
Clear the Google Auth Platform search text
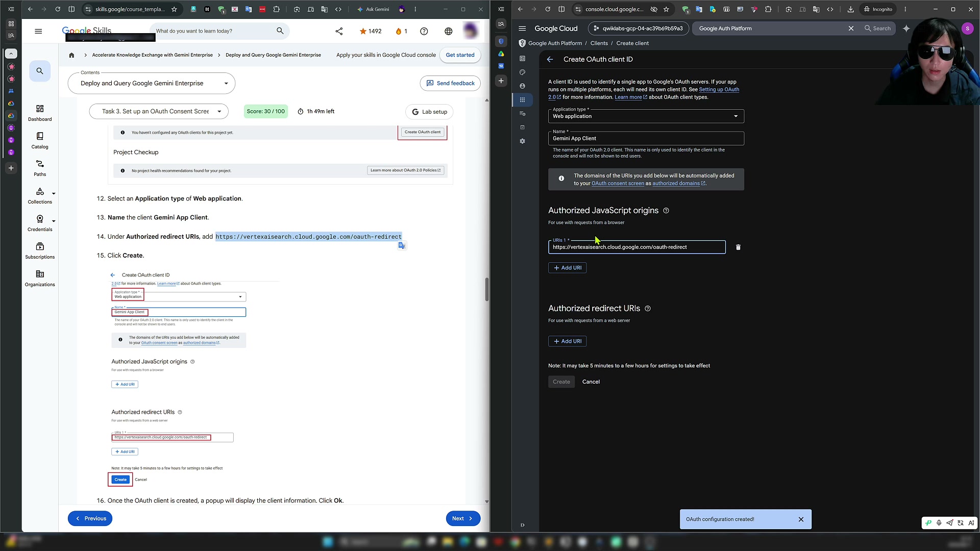coord(851,29)
